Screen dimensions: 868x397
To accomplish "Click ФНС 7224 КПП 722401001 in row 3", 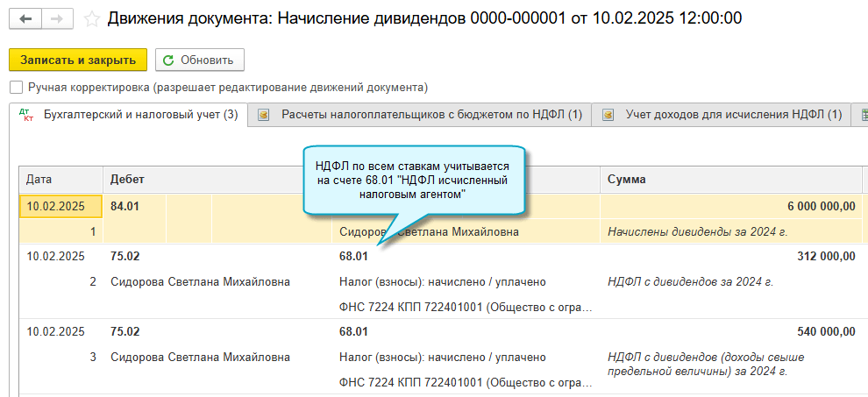I will 466,383.
